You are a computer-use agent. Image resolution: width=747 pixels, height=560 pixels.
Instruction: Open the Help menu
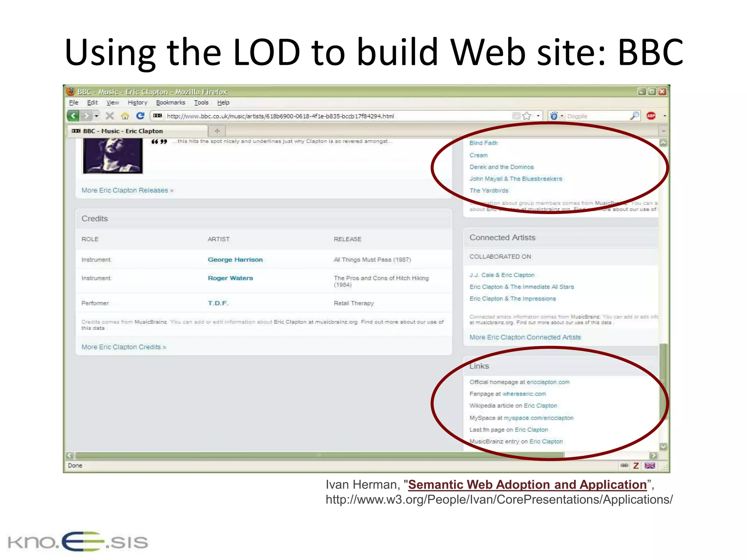click(223, 102)
